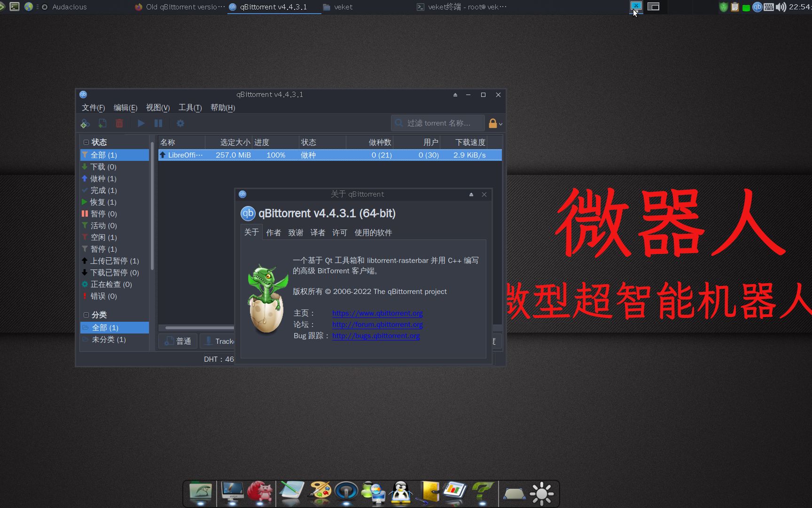Switch to the 使用的软件 tab
Viewport: 812px width, 508px height.
click(x=373, y=233)
